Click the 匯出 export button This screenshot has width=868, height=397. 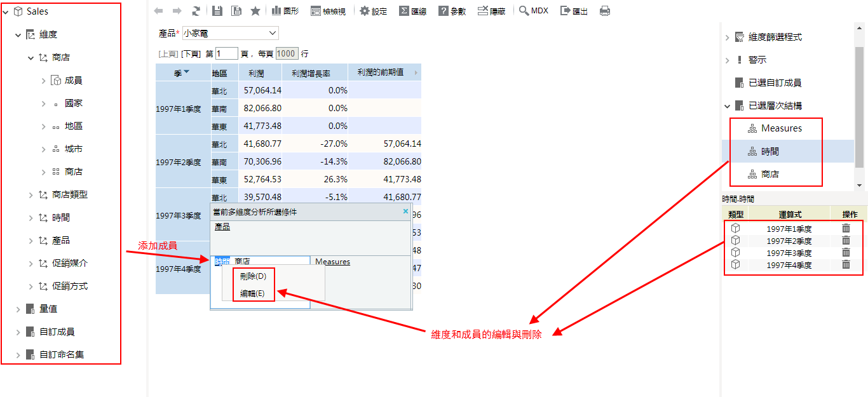pos(574,11)
